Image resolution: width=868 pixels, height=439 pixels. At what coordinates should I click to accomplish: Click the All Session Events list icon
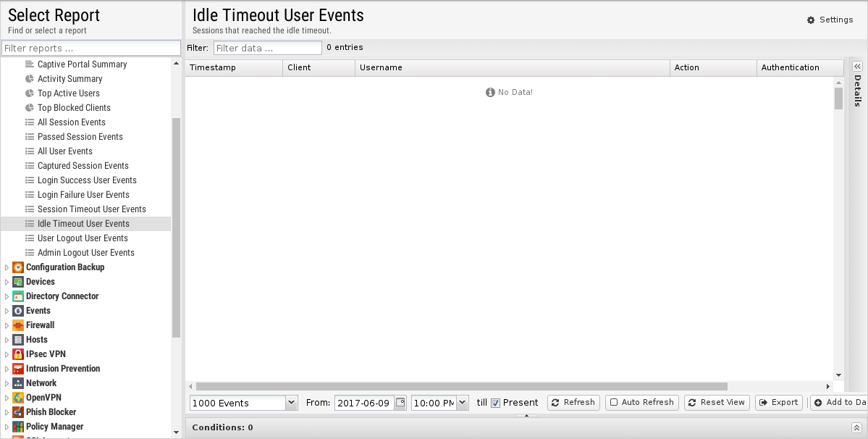coord(30,122)
